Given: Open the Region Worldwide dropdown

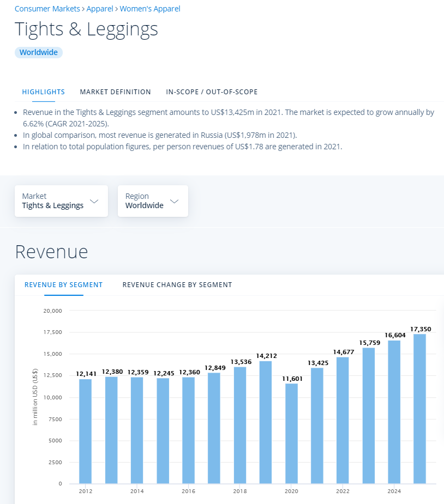Looking at the screenshot, I should [x=145, y=201].
